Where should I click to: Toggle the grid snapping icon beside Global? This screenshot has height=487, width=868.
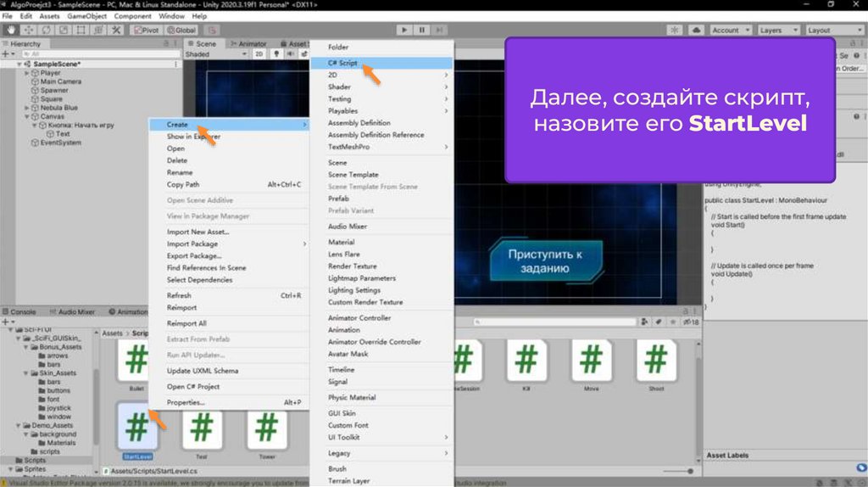(211, 30)
